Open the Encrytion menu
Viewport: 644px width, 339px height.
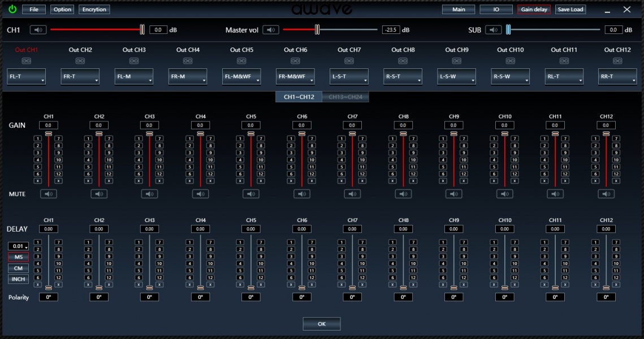pos(94,10)
